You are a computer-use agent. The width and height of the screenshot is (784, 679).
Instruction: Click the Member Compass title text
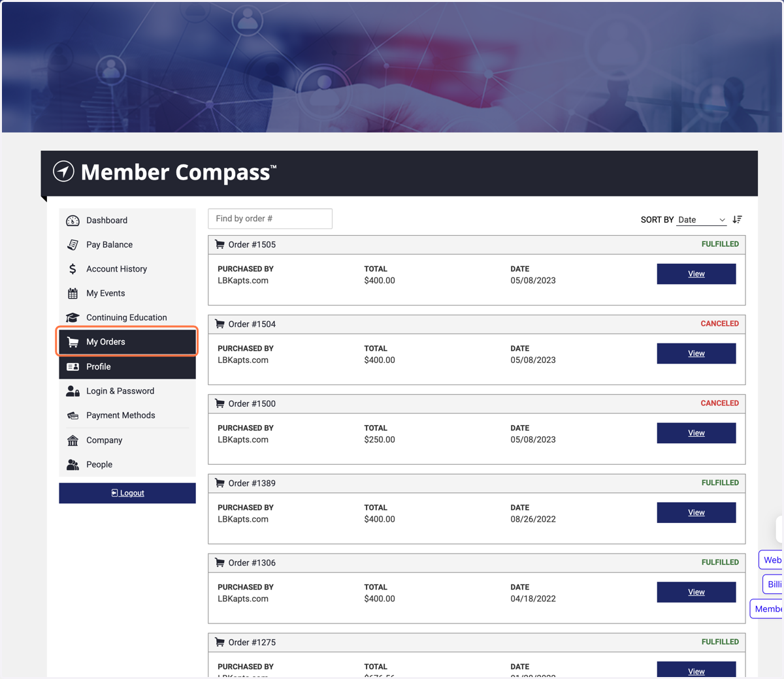point(178,172)
